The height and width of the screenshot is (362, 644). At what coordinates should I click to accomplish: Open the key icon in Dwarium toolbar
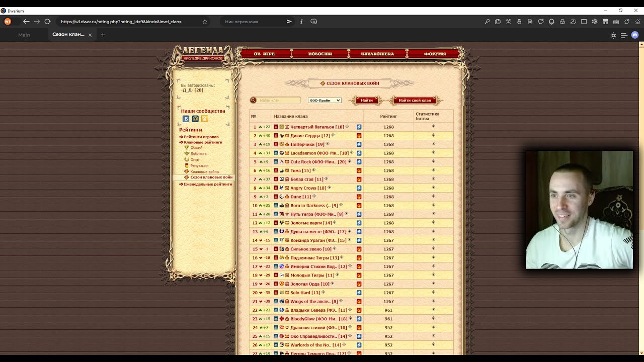click(x=487, y=22)
